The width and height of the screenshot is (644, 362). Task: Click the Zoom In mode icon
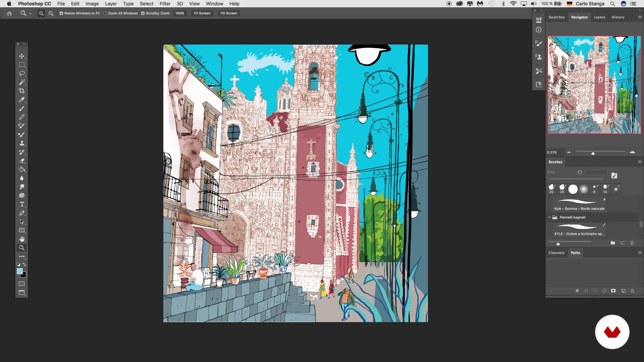(x=41, y=13)
